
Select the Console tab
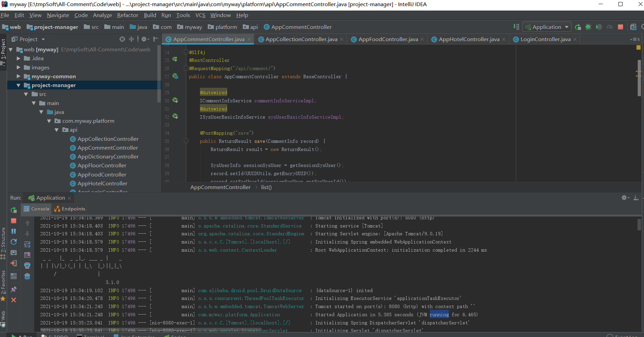click(36, 209)
